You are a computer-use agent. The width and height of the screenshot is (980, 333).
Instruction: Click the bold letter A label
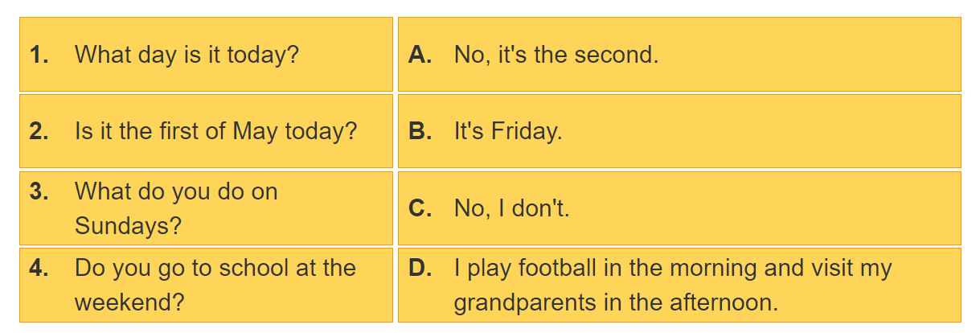tap(420, 55)
